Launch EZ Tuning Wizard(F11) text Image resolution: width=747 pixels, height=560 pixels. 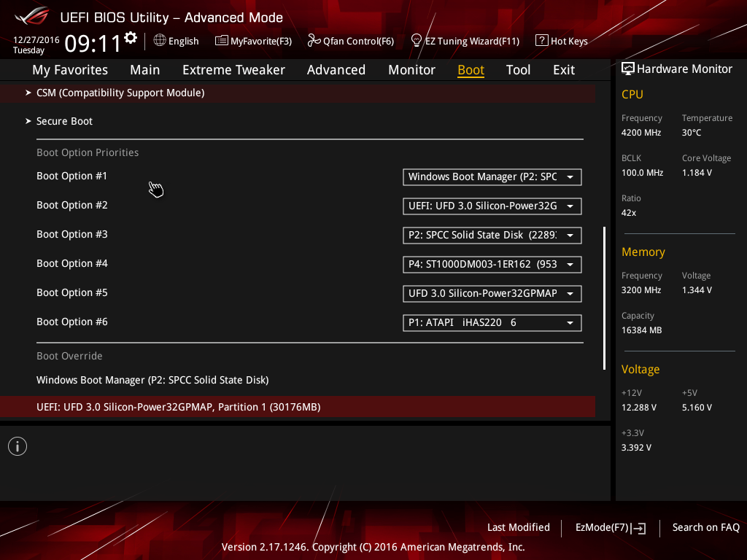click(x=472, y=42)
